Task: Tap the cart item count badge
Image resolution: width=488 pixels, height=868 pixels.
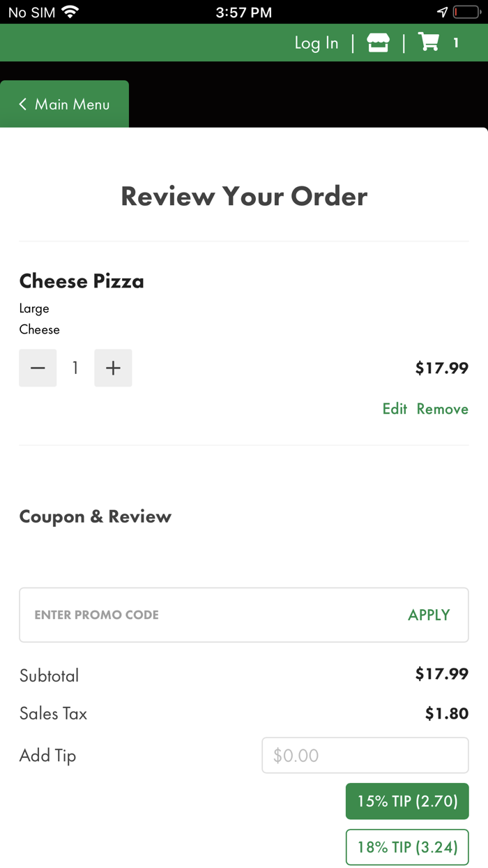Action: [456, 43]
